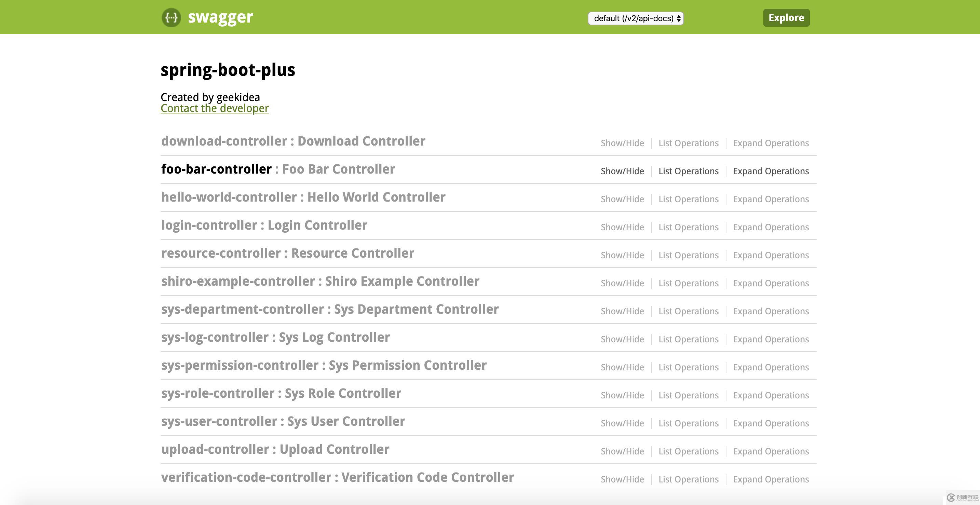Expand download-controller heading
This screenshot has width=980, height=505.
coord(293,141)
